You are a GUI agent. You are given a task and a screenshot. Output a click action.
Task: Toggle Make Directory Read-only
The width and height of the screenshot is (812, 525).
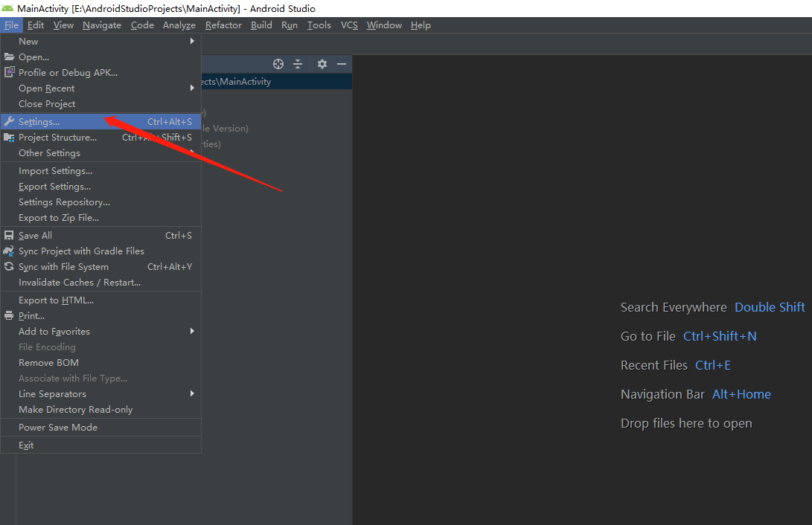point(75,410)
